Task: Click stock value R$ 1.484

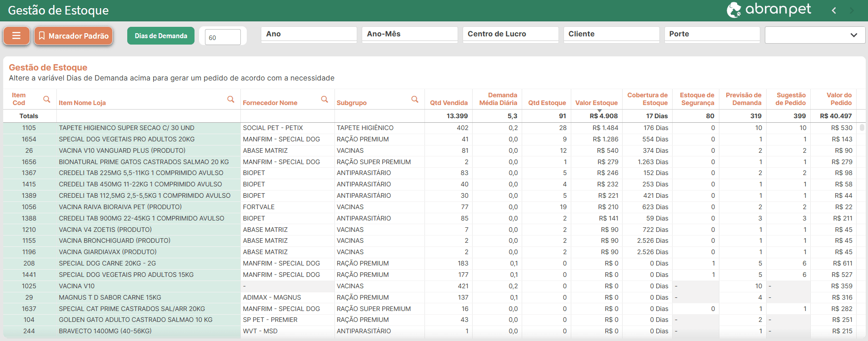Action: coord(606,128)
